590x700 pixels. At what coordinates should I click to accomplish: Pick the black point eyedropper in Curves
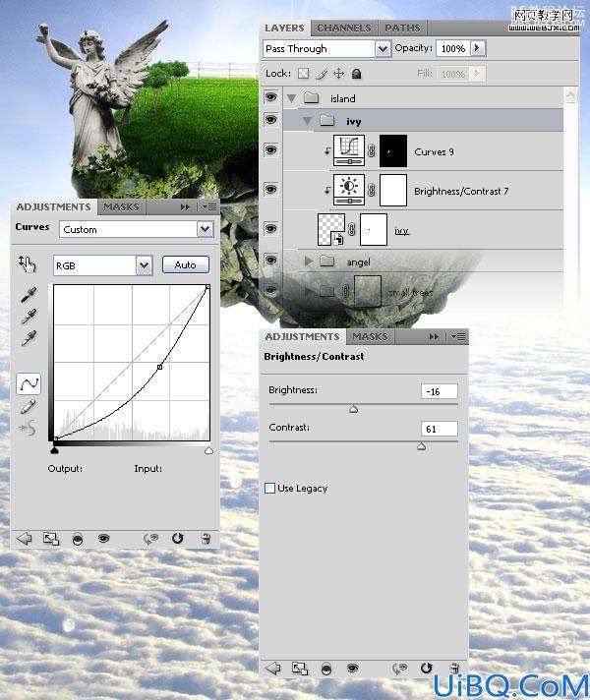coord(29,295)
